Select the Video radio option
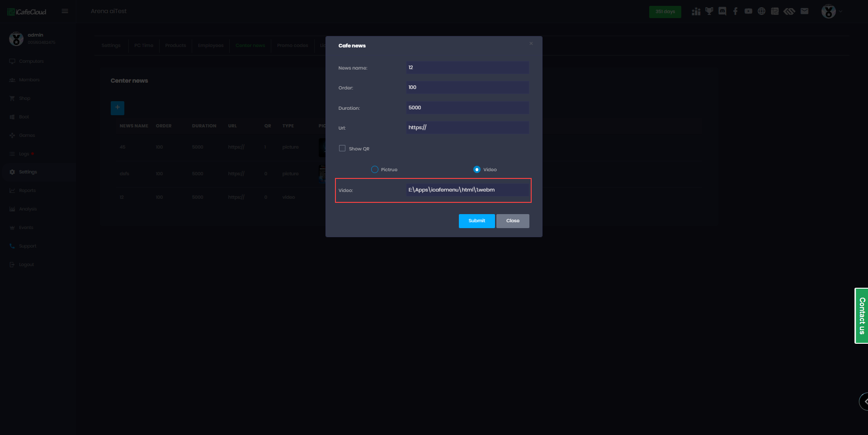This screenshot has width=868, height=435. [x=477, y=169]
